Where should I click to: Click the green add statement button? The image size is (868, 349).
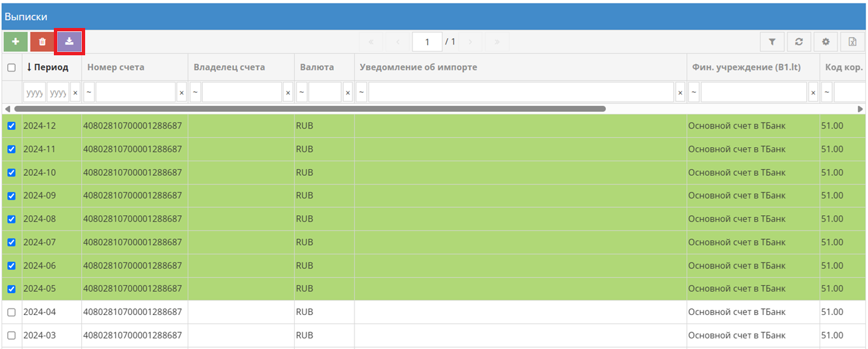tap(15, 41)
